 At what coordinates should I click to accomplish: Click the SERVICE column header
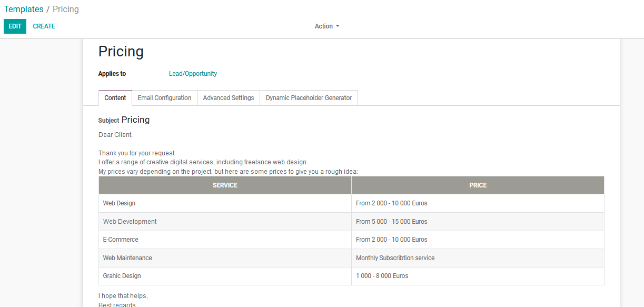click(225, 185)
